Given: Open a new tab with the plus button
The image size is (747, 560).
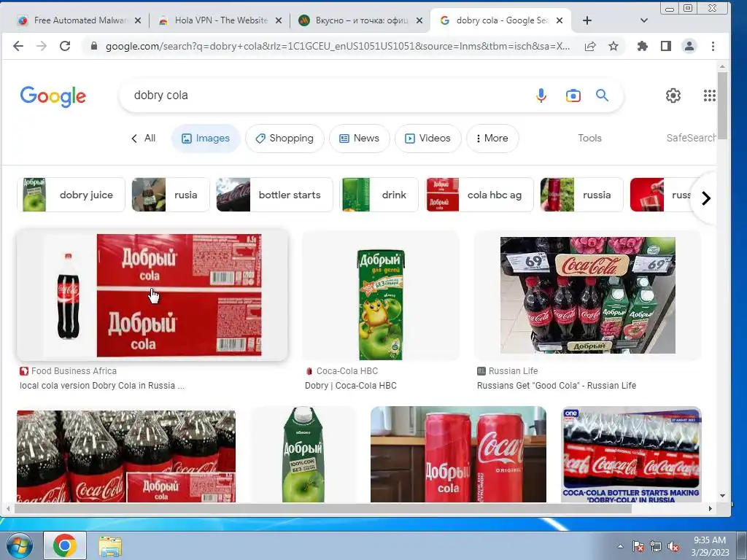Looking at the screenshot, I should pos(587,20).
